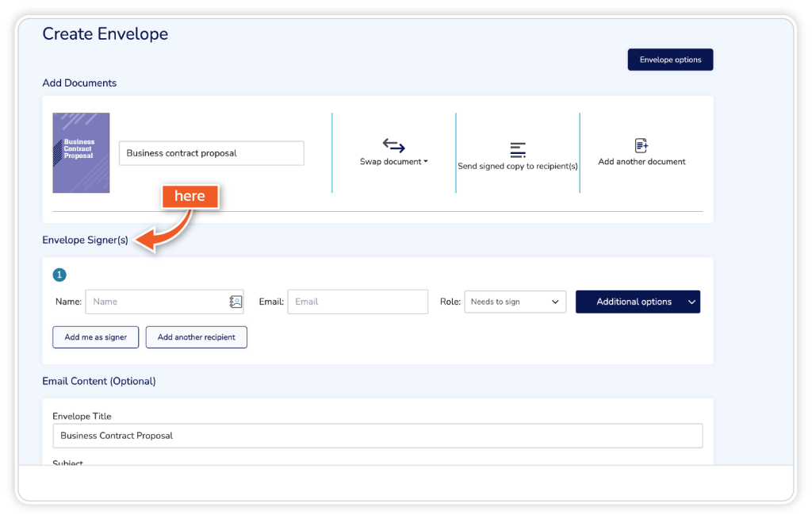
Task: Click the signer number 1 badge
Action: point(59,275)
